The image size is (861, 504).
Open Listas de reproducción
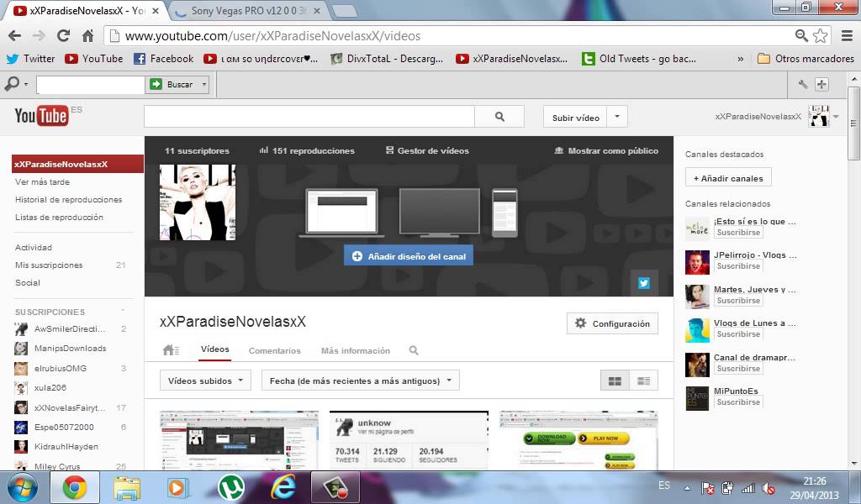pos(60,218)
